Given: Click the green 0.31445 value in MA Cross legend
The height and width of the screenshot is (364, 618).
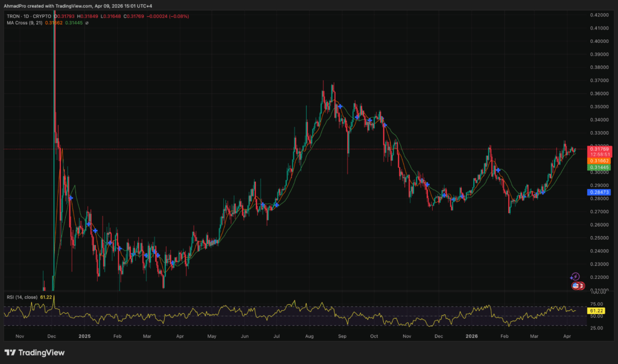Looking at the screenshot, I should (74, 23).
